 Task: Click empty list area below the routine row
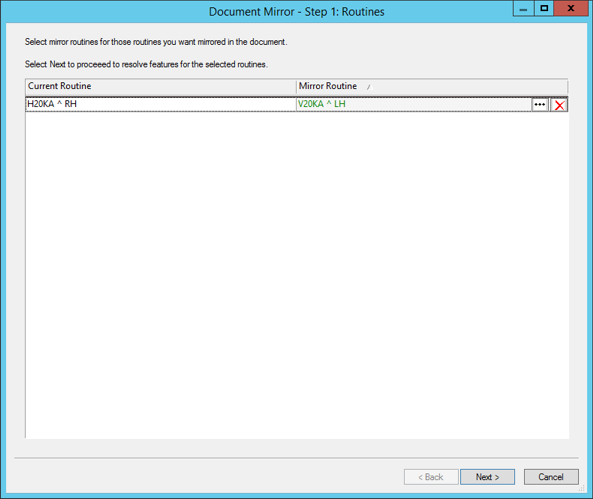coord(297,275)
